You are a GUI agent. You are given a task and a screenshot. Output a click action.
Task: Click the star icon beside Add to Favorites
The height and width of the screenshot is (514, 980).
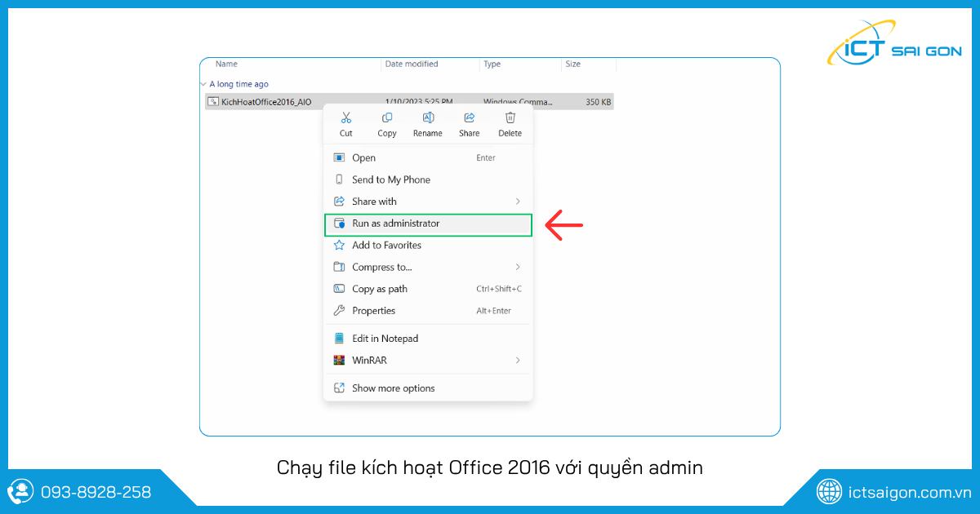click(x=339, y=245)
